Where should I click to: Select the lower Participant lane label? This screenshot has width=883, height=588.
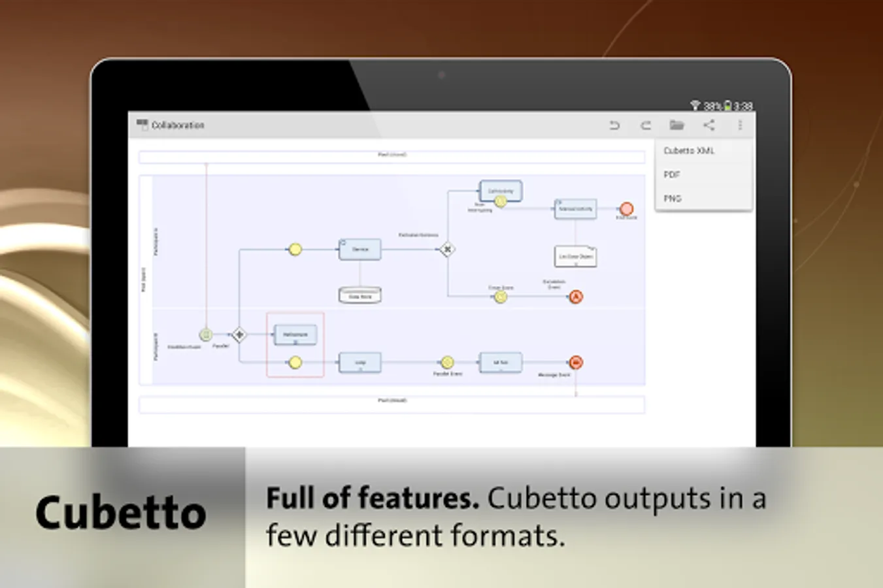(x=156, y=346)
